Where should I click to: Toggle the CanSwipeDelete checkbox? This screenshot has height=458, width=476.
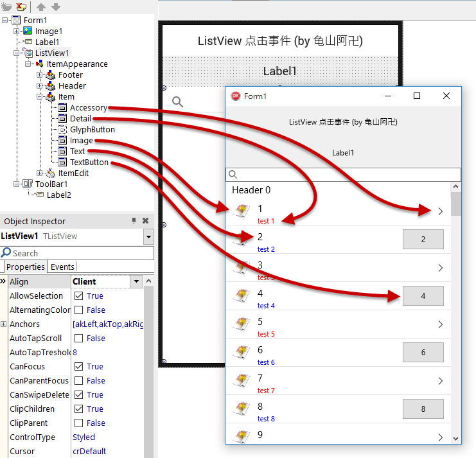(78, 395)
